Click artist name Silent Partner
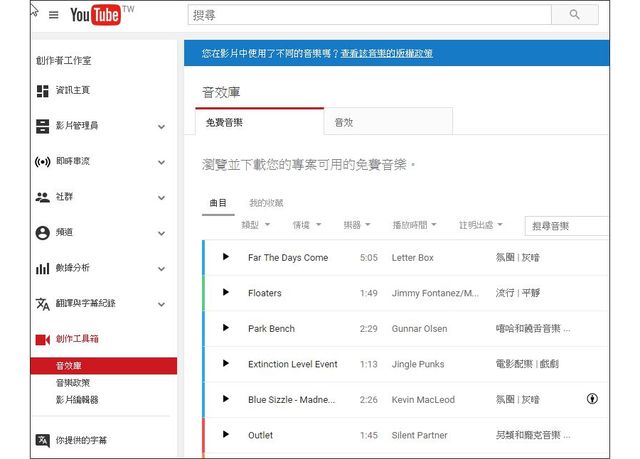This screenshot has height=459, width=640. click(419, 435)
